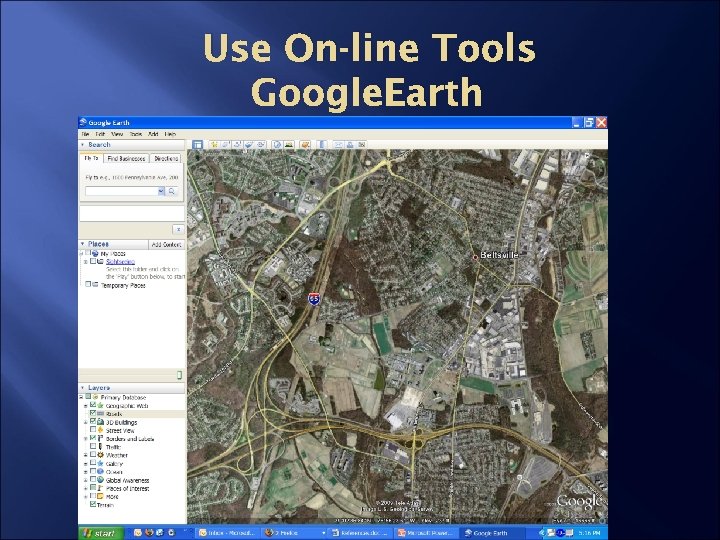Toggle the sunlight landscape toolbar icon
720x540 pixels.
tap(289, 145)
